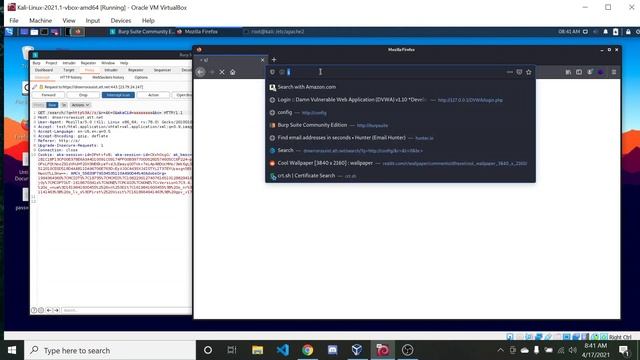Close the current Firefox tab
This screenshot has height=360, width=640.
tap(262, 60)
